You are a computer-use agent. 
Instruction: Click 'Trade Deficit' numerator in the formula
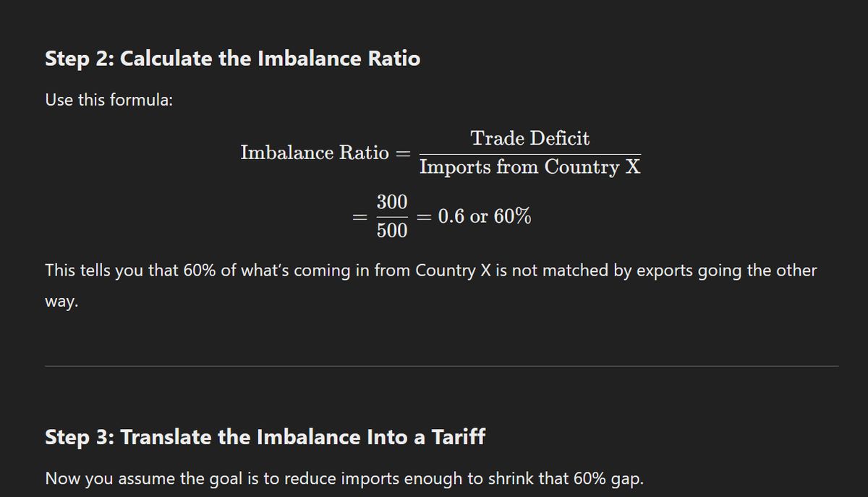tap(530, 138)
